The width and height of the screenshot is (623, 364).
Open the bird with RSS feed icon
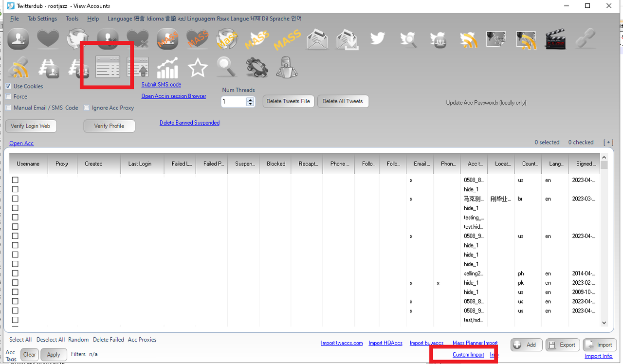tap(468, 39)
